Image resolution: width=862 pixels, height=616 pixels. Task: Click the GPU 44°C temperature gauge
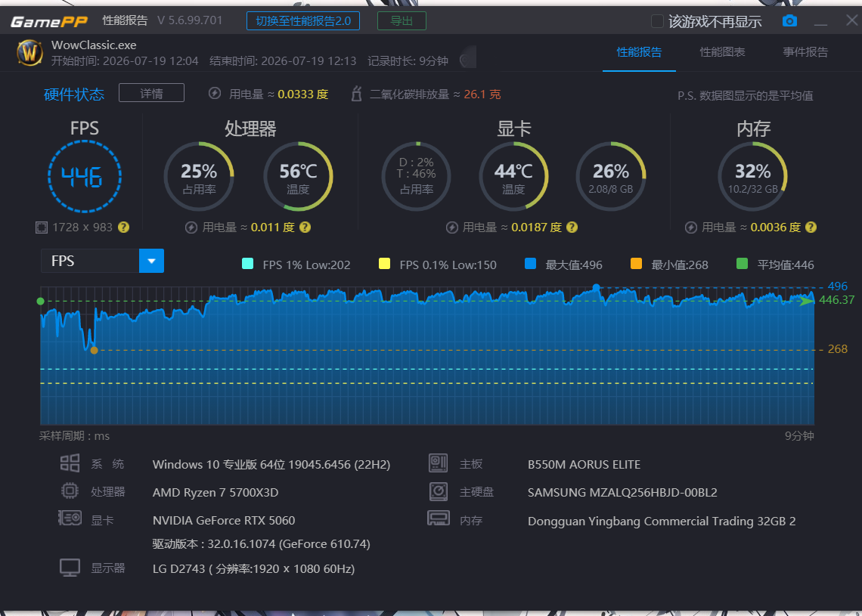[x=513, y=176]
